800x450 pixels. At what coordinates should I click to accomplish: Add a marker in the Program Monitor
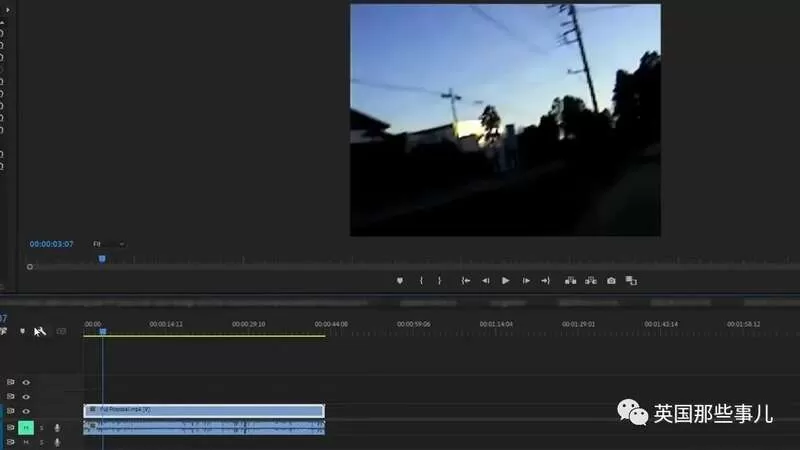pyautogui.click(x=400, y=281)
